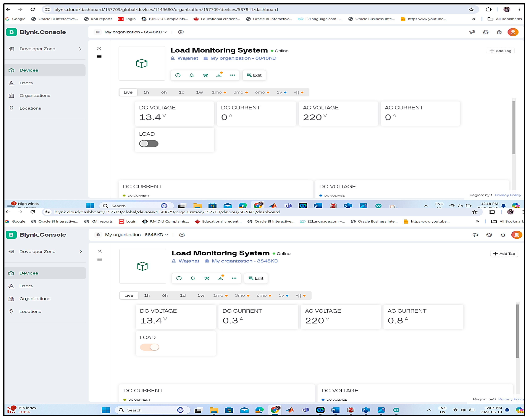Bookmark the page ending 1149680 with the star

(471, 10)
